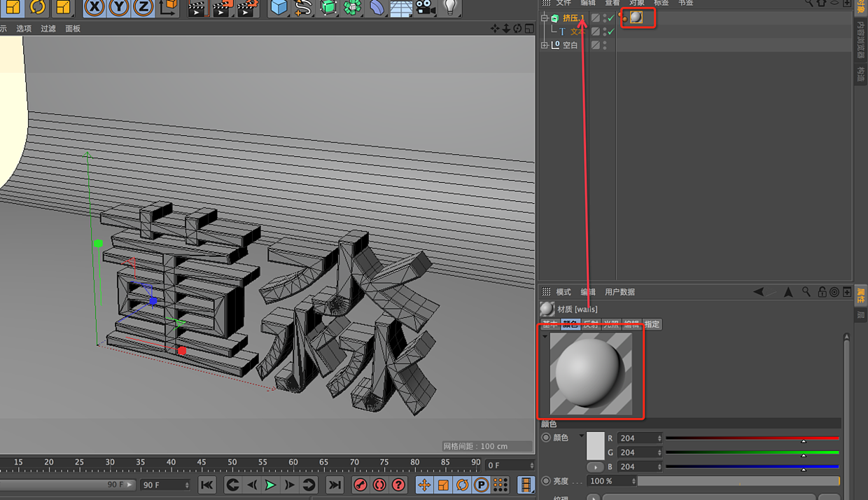Click attribute manager up arrow
The image size is (868, 500).
pyautogui.click(x=788, y=292)
